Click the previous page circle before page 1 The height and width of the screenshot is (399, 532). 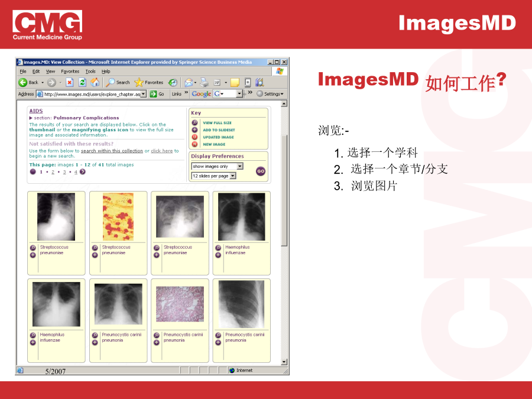coord(33,171)
